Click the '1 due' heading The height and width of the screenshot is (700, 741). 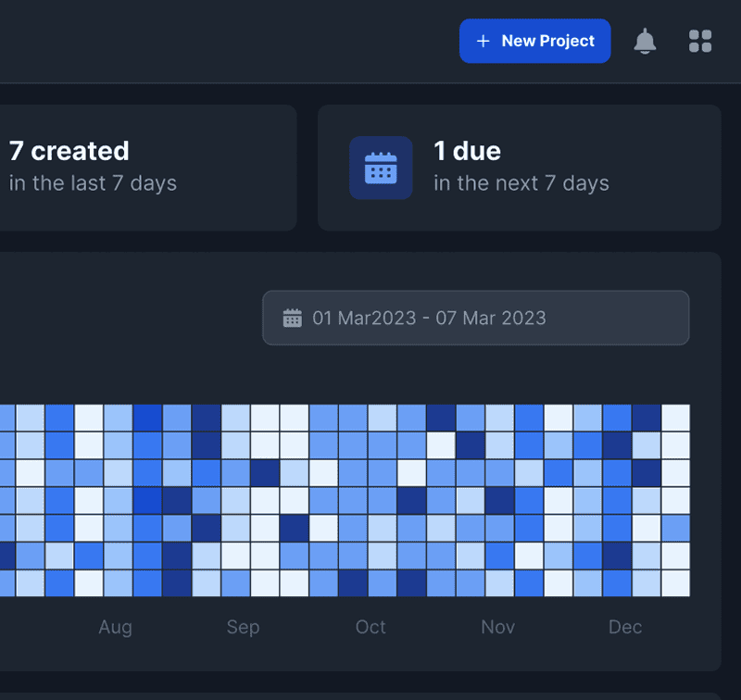tap(467, 151)
